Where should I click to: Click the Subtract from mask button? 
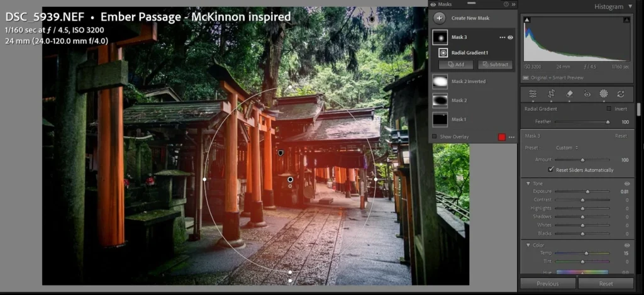pos(496,65)
